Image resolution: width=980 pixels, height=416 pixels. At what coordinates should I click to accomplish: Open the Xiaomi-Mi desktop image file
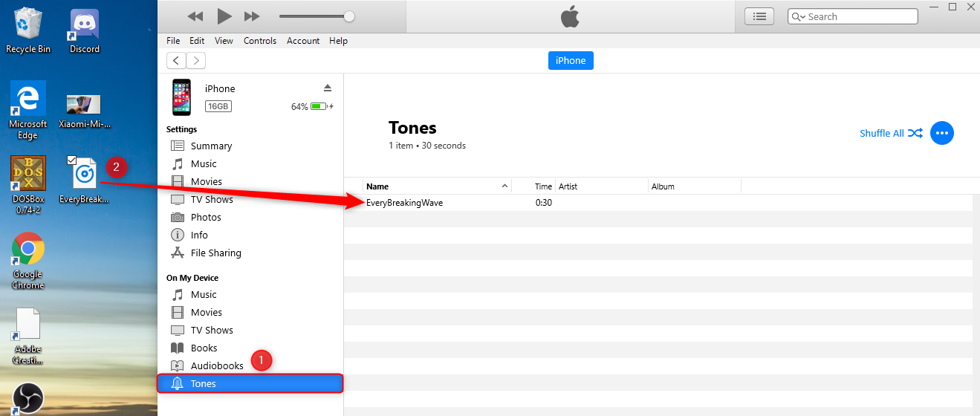tap(85, 110)
